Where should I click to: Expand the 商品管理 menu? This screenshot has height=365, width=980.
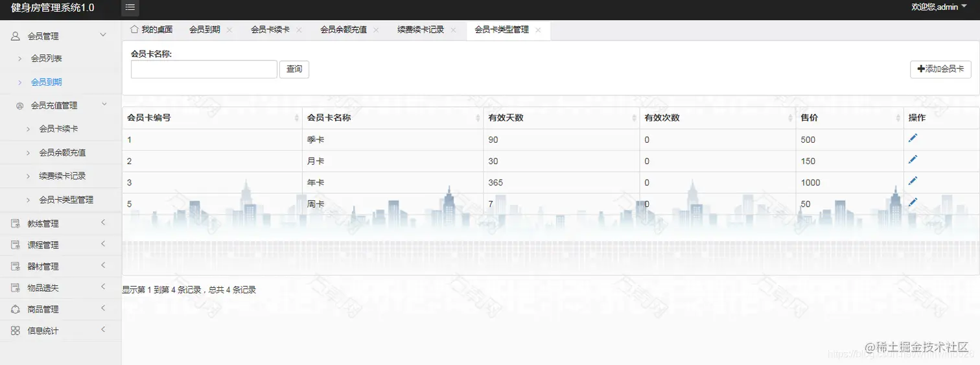point(103,309)
